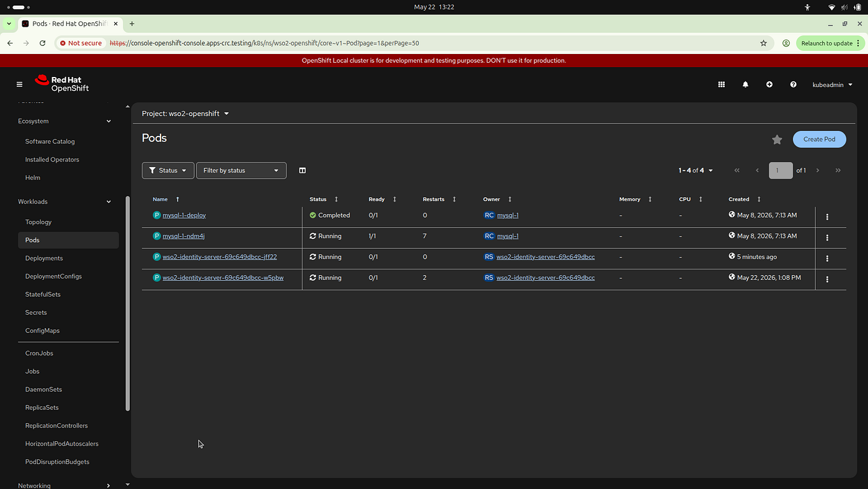
Task: Sort pods by Memory column
Action: (x=635, y=199)
